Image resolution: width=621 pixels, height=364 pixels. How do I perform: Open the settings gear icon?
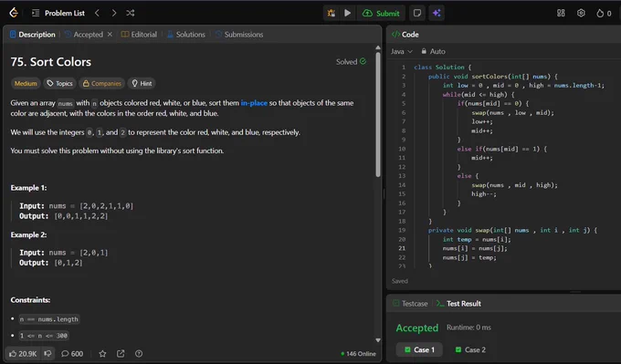[581, 13]
